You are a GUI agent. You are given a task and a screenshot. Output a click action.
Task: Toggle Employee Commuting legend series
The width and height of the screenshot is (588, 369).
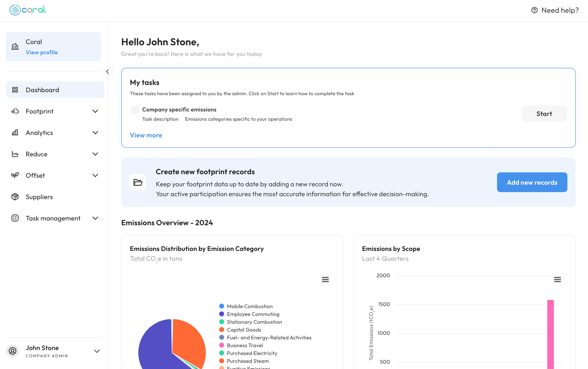[253, 314]
